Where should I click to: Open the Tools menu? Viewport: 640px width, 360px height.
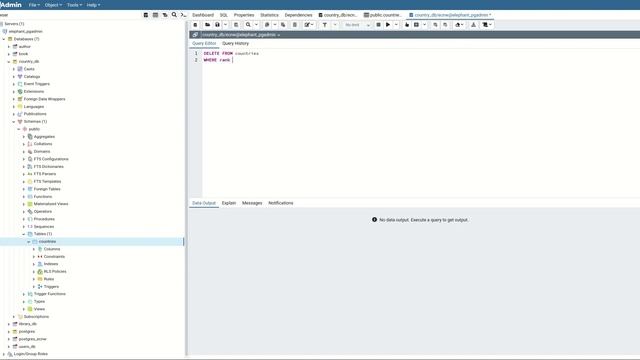coord(74,5)
